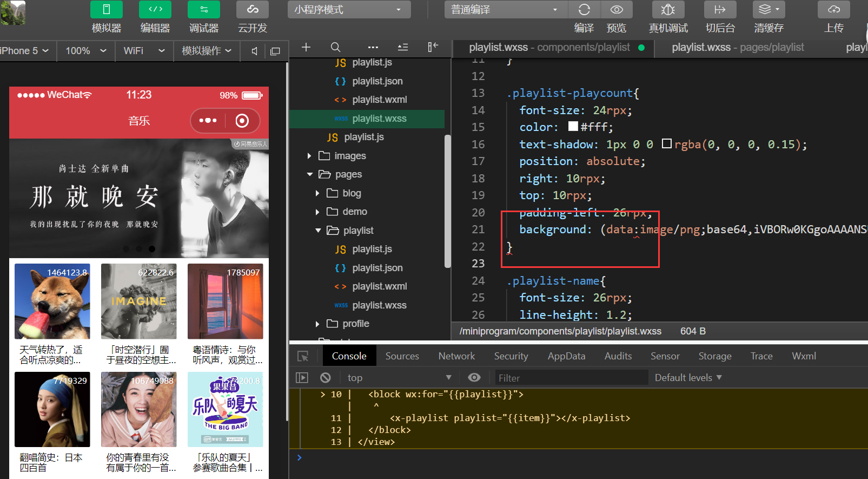The image size is (868, 479).
Task: Open the Trace devtools tab
Action: click(x=761, y=356)
